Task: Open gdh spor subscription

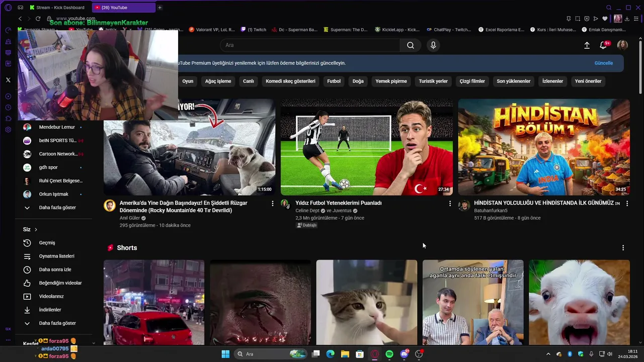Action: (x=53, y=167)
